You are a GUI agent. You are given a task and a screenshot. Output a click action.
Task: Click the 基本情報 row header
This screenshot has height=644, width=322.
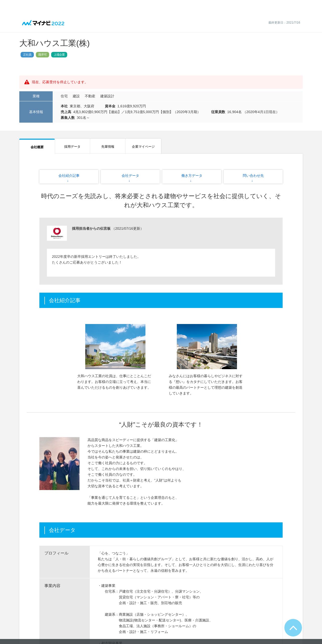tap(36, 112)
